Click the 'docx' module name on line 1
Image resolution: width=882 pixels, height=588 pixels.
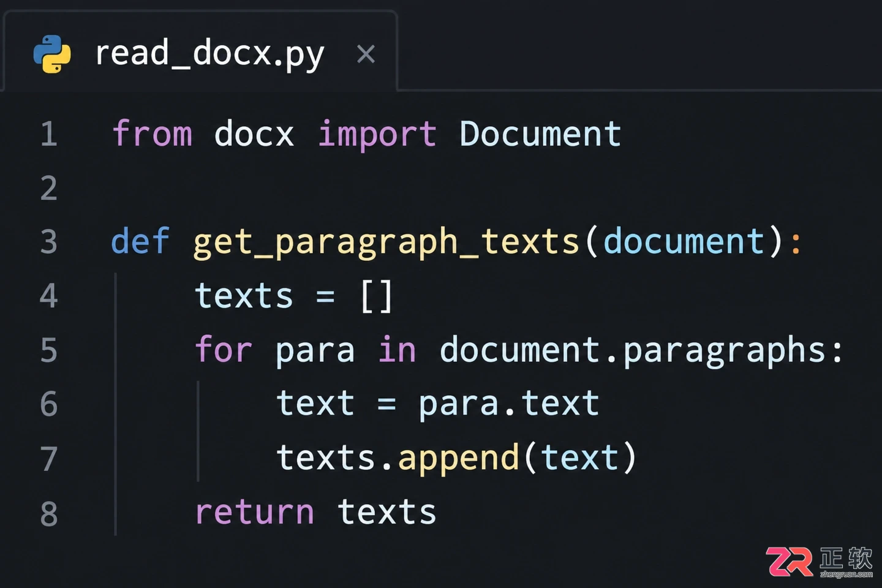(x=254, y=134)
